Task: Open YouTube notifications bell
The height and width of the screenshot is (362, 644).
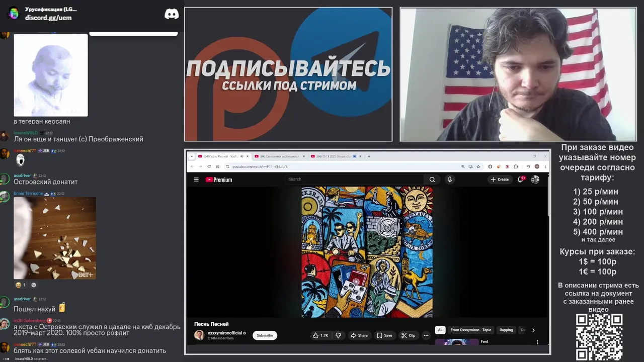Action: 521,179
